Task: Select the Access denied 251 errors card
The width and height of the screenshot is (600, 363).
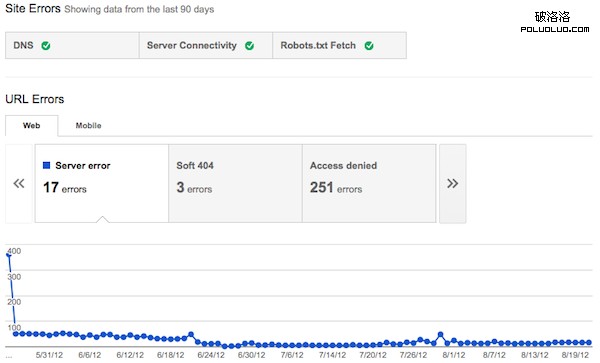Action: pyautogui.click(x=369, y=183)
